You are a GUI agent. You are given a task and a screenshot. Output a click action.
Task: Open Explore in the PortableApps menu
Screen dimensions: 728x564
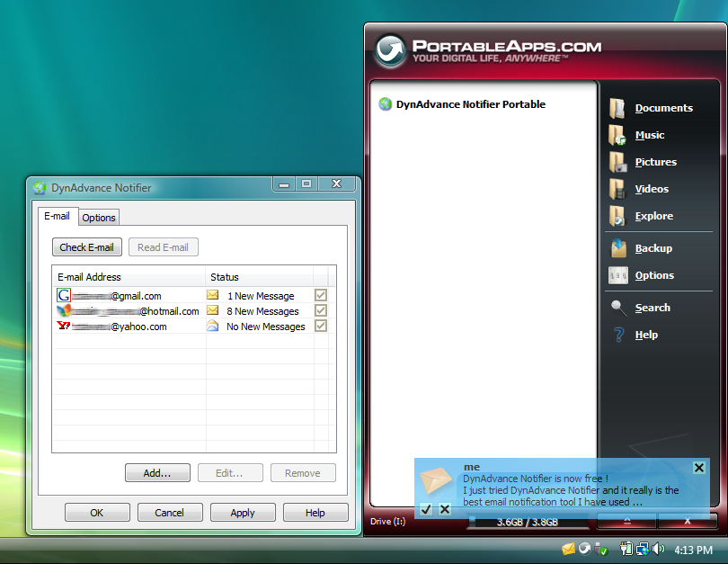[641, 216]
